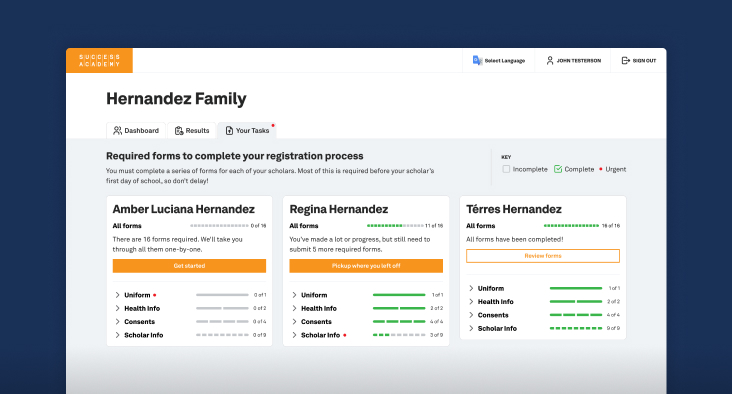Viewport: 732px width, 394px height.
Task: Click the Complete label in the key
Action: (579, 169)
